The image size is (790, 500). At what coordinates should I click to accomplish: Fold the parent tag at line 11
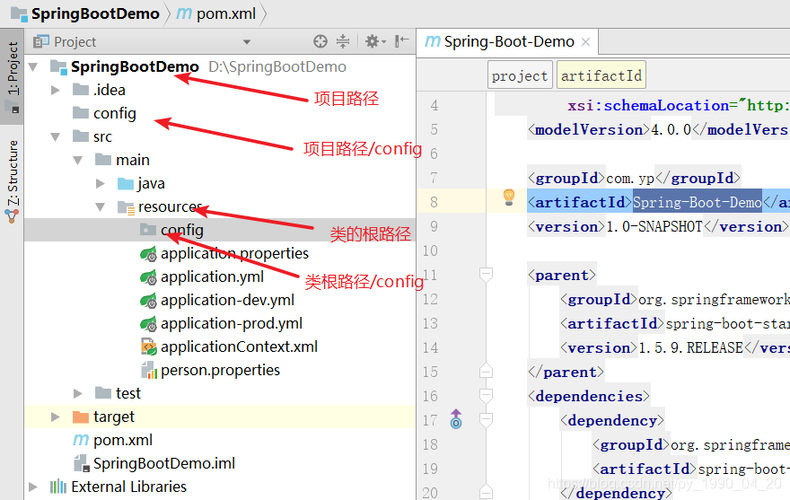pyautogui.click(x=486, y=275)
